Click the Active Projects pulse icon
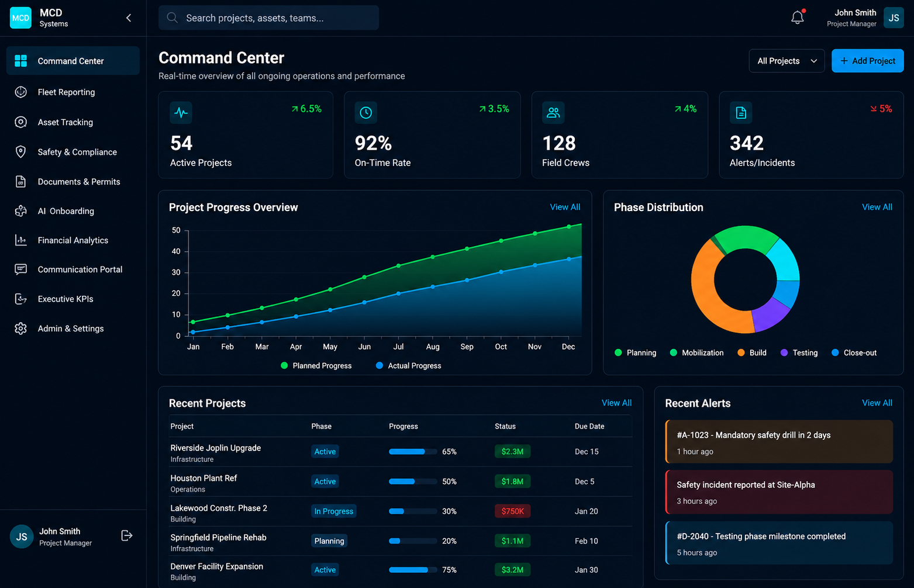Image resolution: width=914 pixels, height=588 pixels. pos(181,112)
